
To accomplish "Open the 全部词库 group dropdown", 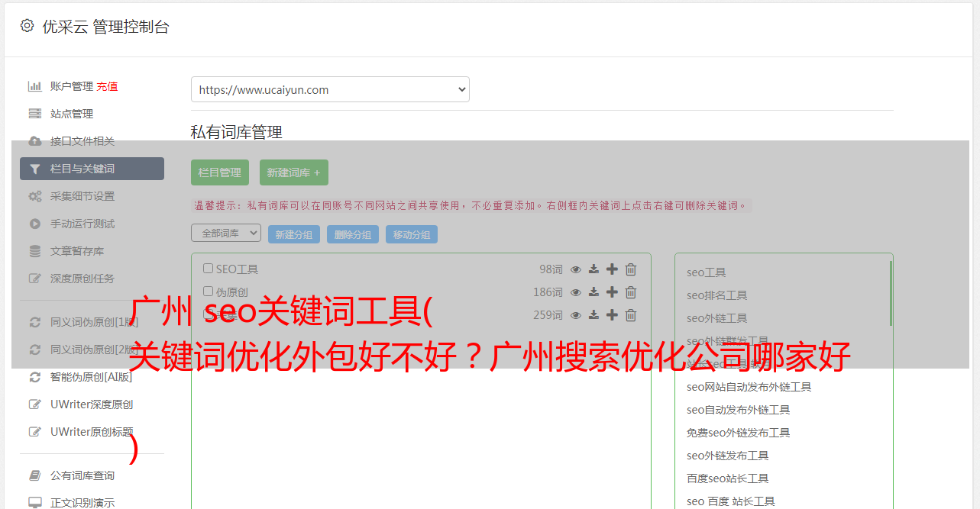I will (226, 233).
